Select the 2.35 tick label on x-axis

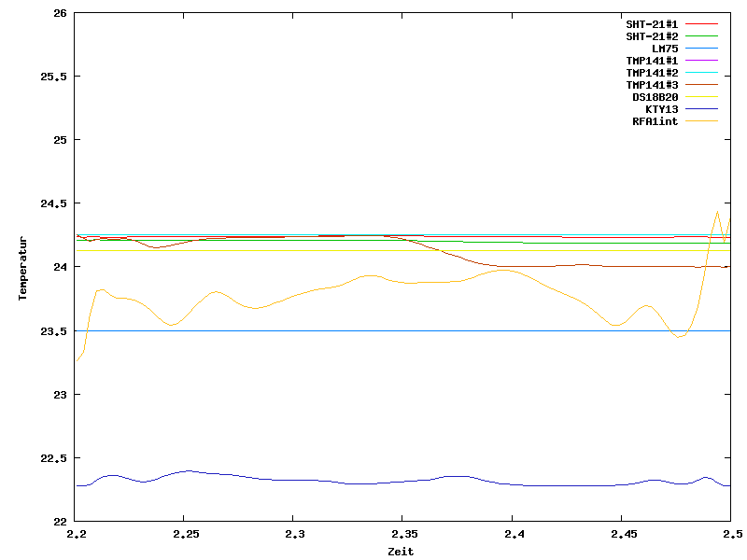402,534
